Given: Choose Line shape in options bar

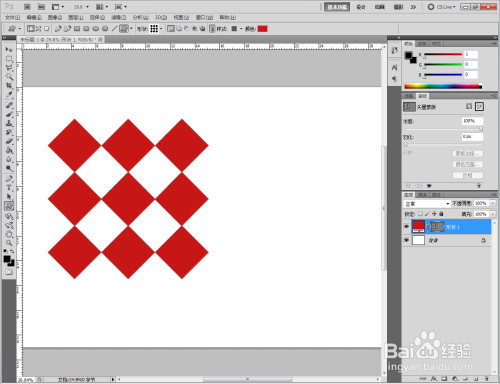Looking at the screenshot, I should 114,29.
